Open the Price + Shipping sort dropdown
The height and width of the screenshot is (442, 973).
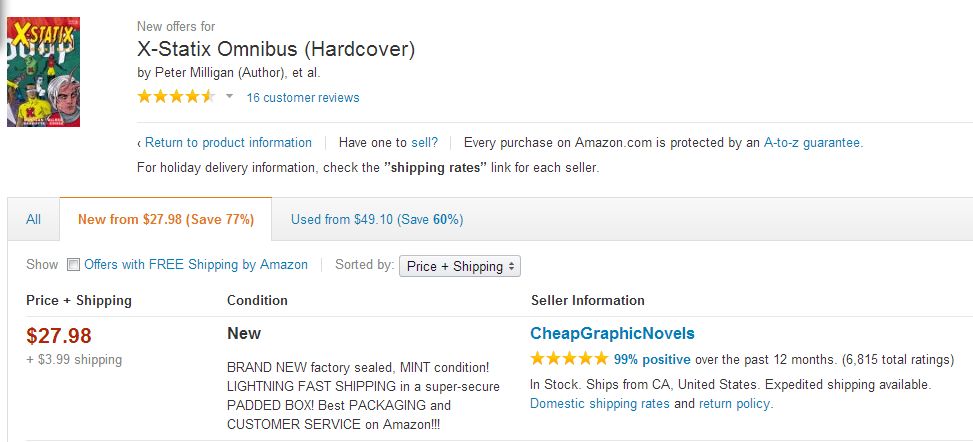[x=460, y=266]
